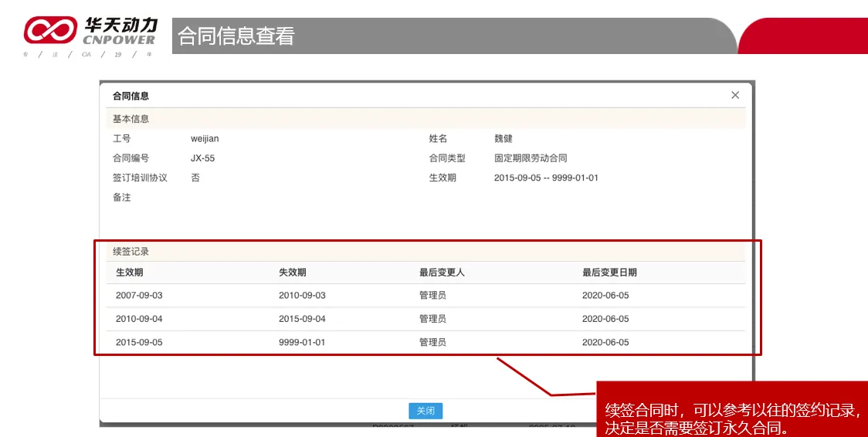Sort by the 失效期 column header
Viewport: 868px width, 437px height.
(x=292, y=273)
